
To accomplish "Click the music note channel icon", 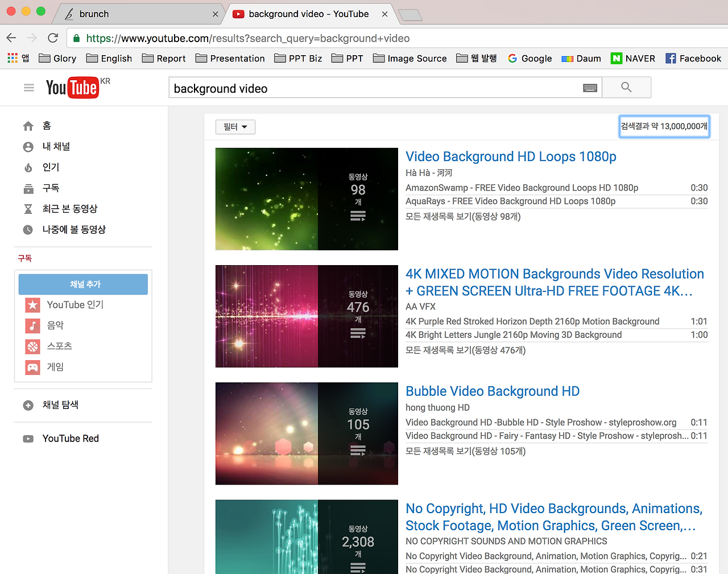I will click(33, 325).
